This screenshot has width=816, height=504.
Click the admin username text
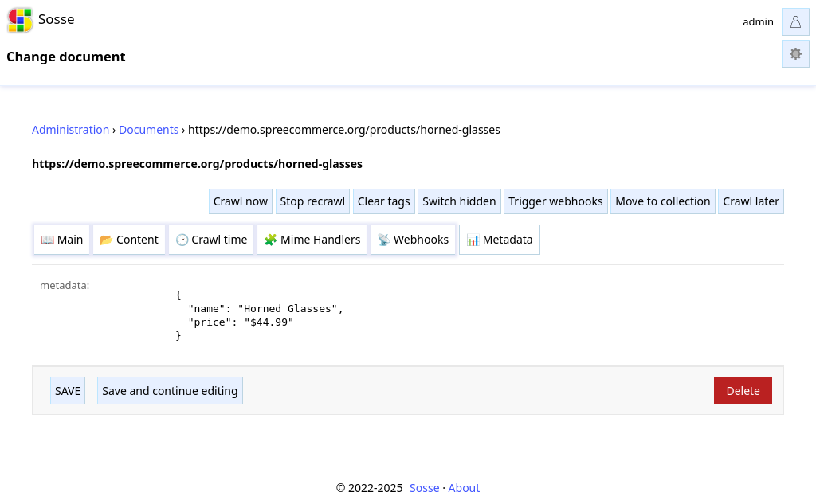pyautogui.click(x=758, y=21)
